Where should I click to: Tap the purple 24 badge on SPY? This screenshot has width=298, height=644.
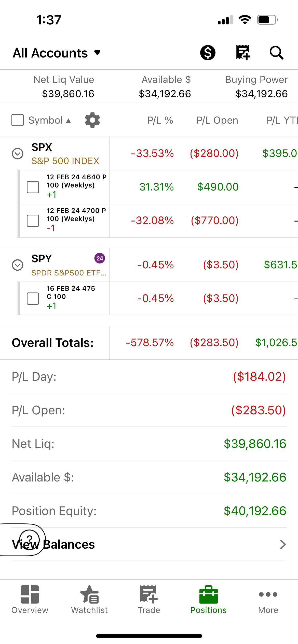100,258
